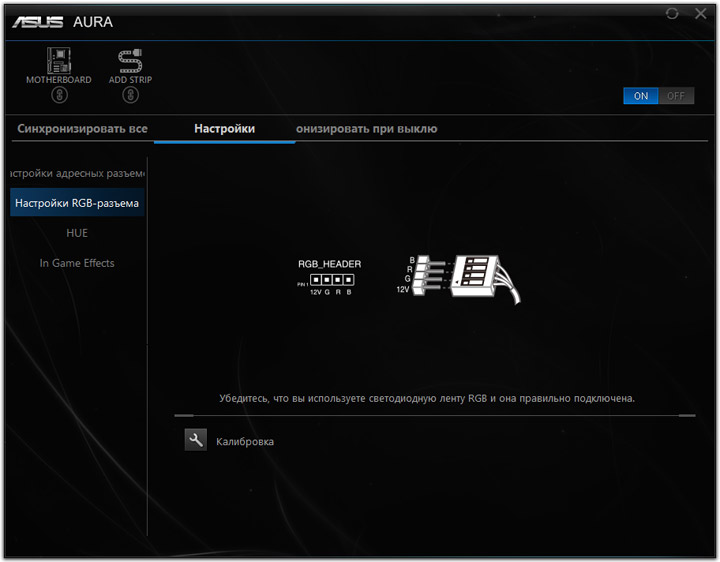
Task: Click the RGB strip connection notice text
Action: tap(427, 398)
